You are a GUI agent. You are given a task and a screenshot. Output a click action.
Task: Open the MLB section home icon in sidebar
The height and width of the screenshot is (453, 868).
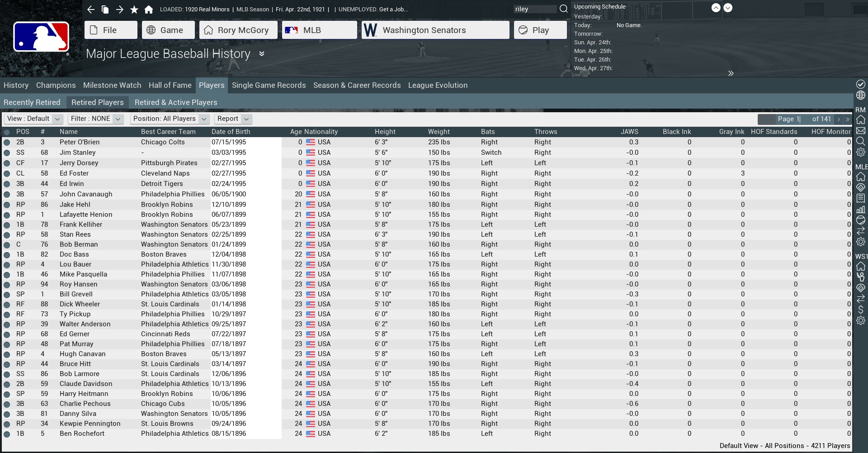tap(861, 176)
